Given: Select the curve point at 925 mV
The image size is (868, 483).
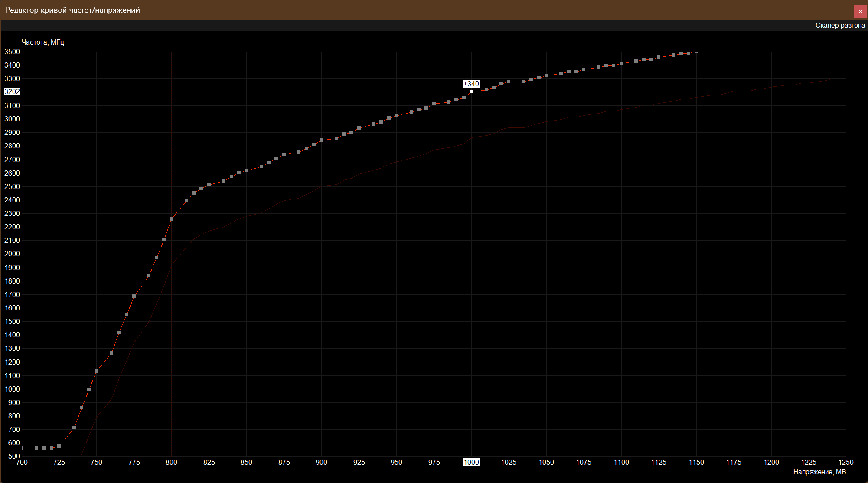Looking at the screenshot, I should pos(359,128).
